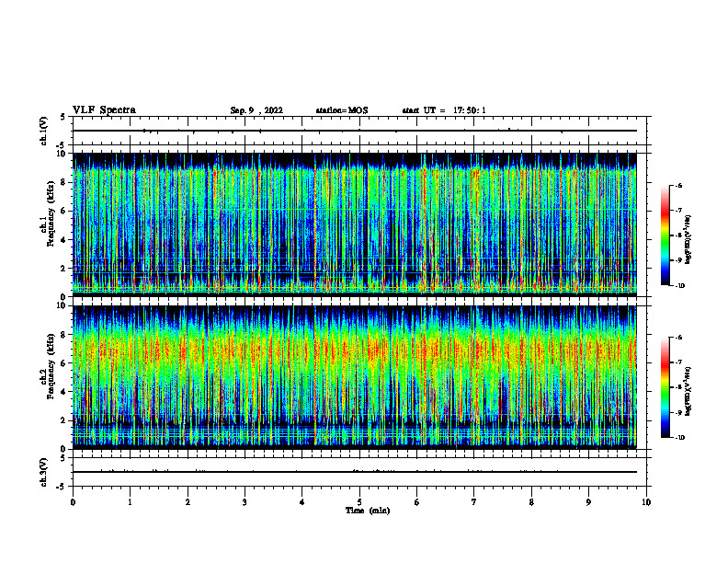Viewport: 728px width, 563px height.
Task: Click the ch.2 spectrogram color bar
Action: [x=665, y=387]
